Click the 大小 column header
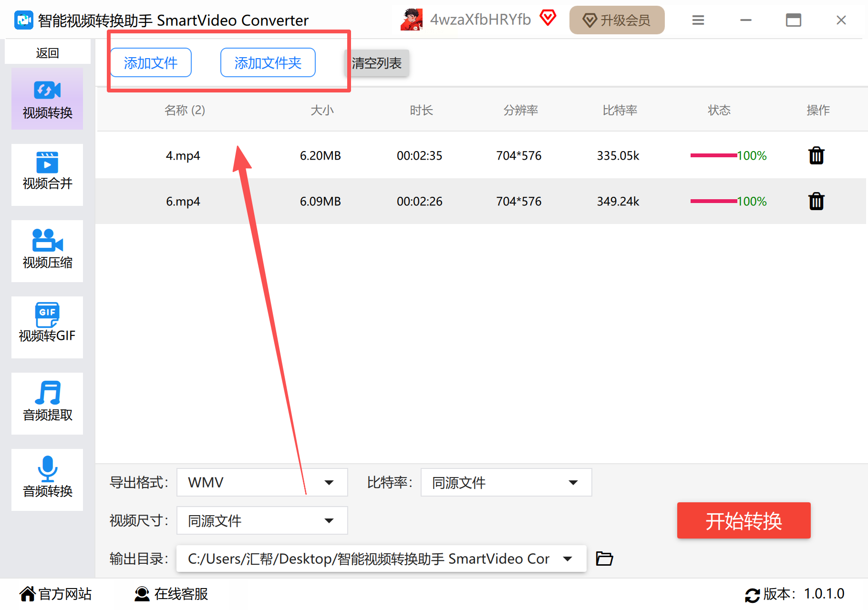 pos(322,110)
